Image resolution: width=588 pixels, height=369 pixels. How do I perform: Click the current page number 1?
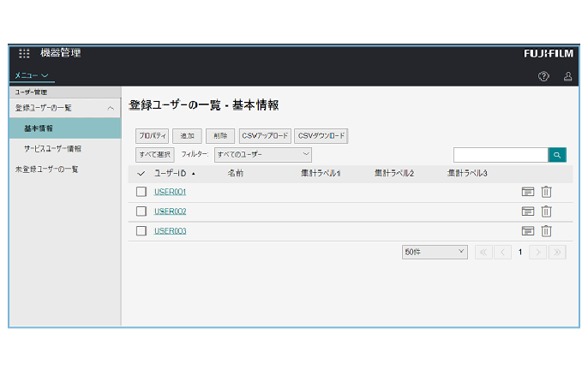(520, 252)
